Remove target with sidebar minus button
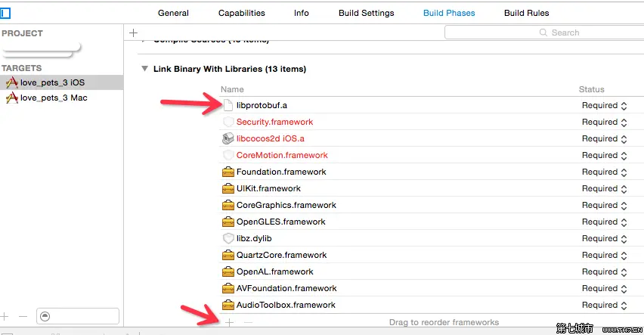The height and width of the screenshot is (335, 644). [23, 317]
